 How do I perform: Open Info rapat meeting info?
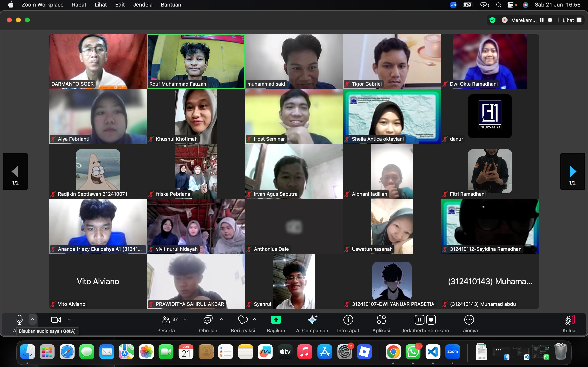tap(348, 320)
